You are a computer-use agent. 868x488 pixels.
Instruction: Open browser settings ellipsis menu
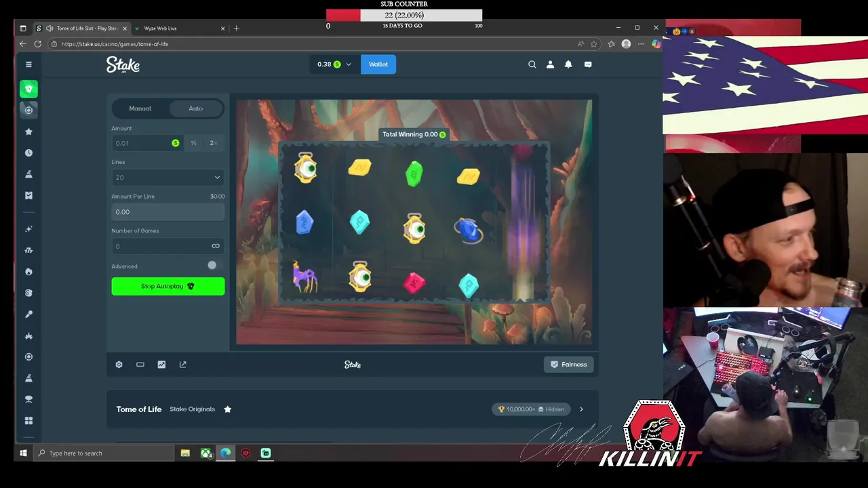point(641,44)
